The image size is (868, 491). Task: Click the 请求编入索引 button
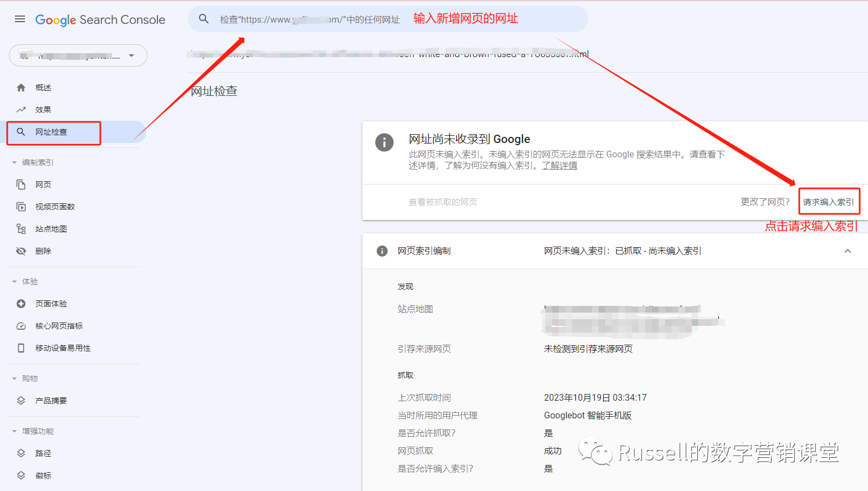pos(829,202)
